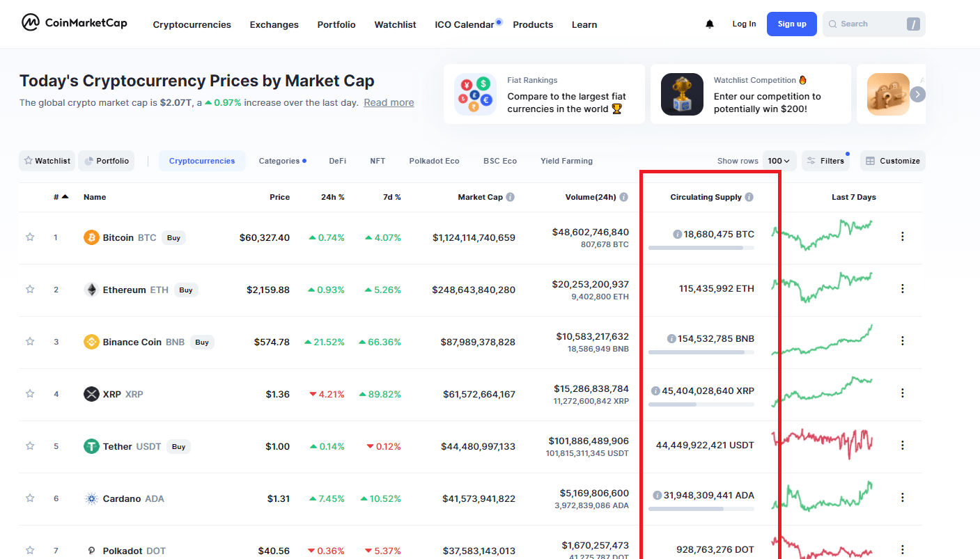Click the Watchlist Competition trophy image

(682, 94)
